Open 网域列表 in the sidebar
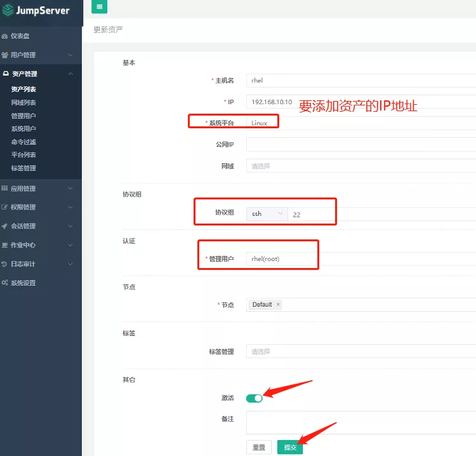Image resolution: width=476 pixels, height=456 pixels. click(x=23, y=103)
